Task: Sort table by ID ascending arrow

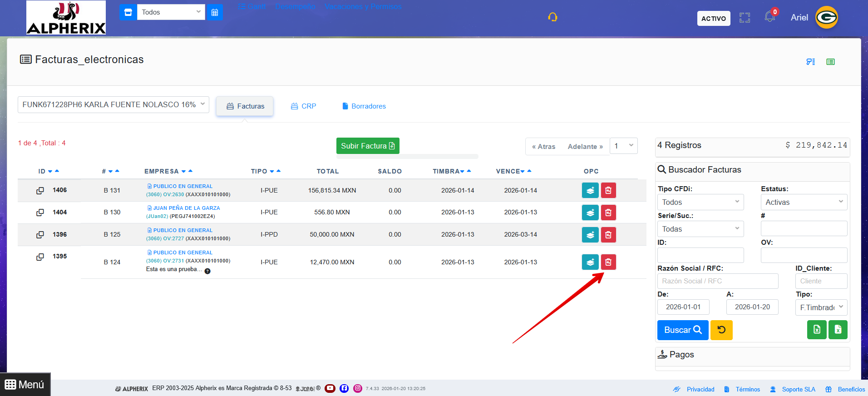Action: point(57,171)
